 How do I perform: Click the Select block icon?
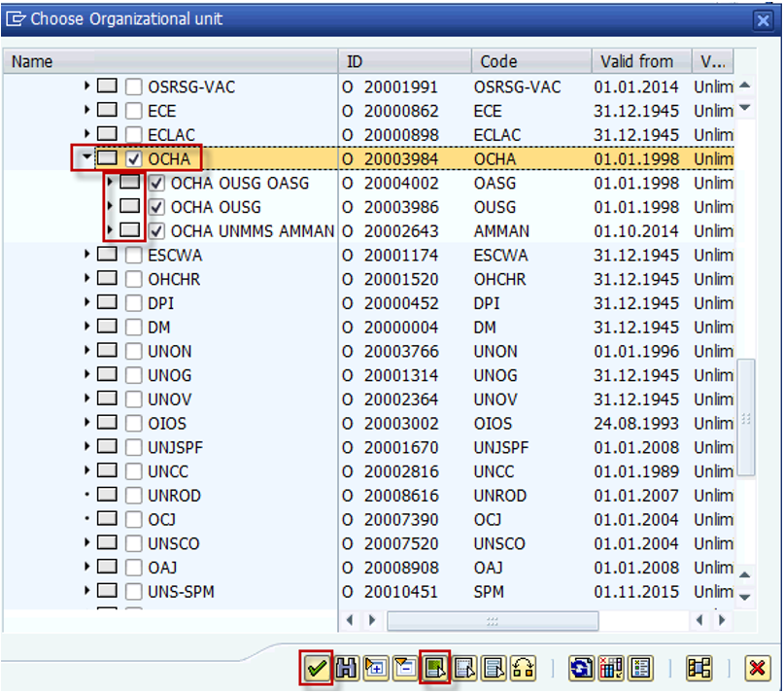pos(494,668)
